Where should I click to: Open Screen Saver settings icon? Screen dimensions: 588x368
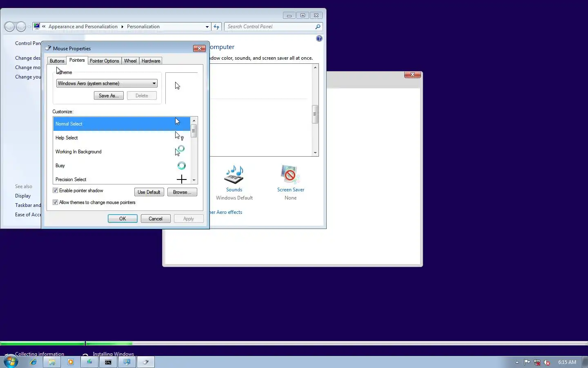point(290,175)
